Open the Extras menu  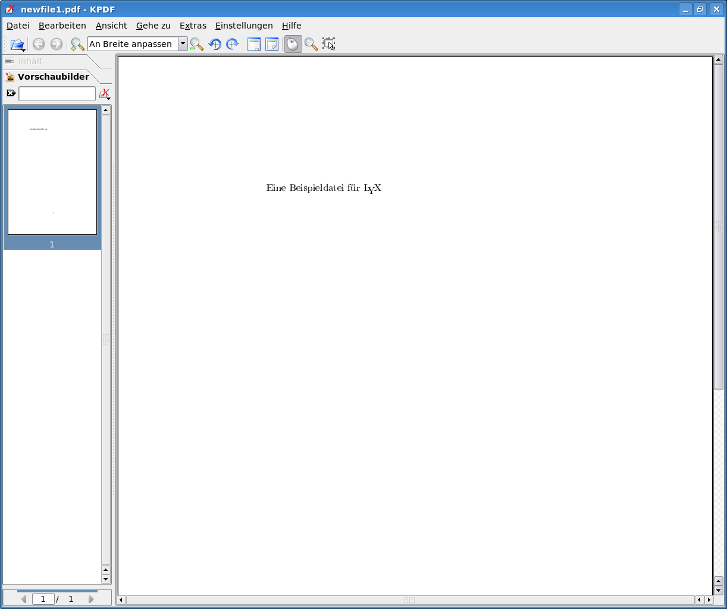193,26
